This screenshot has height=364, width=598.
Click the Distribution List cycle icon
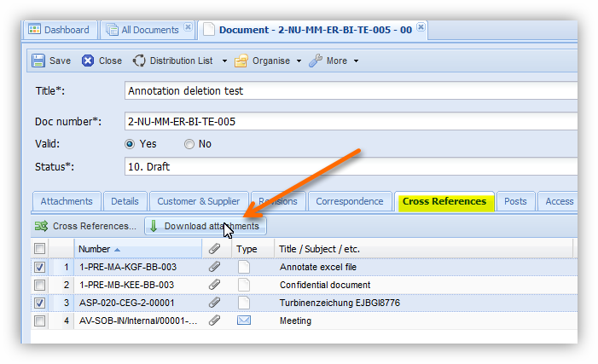point(139,61)
